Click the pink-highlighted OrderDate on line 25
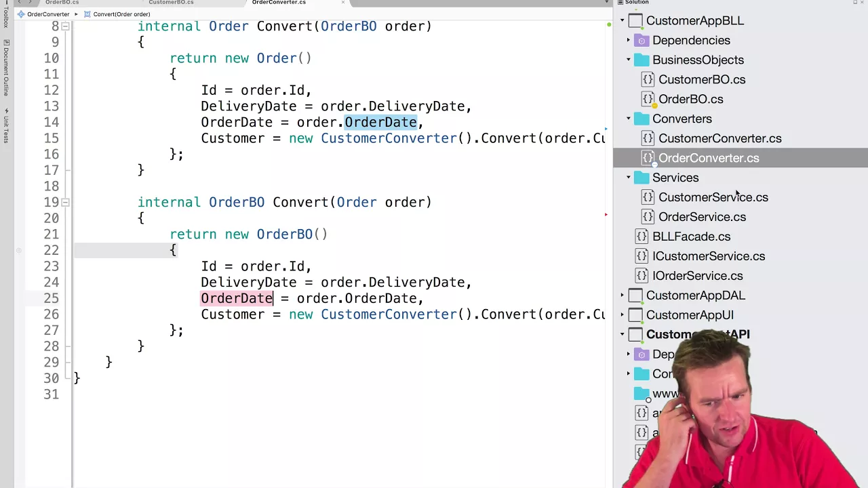The image size is (868, 488). [x=237, y=298]
